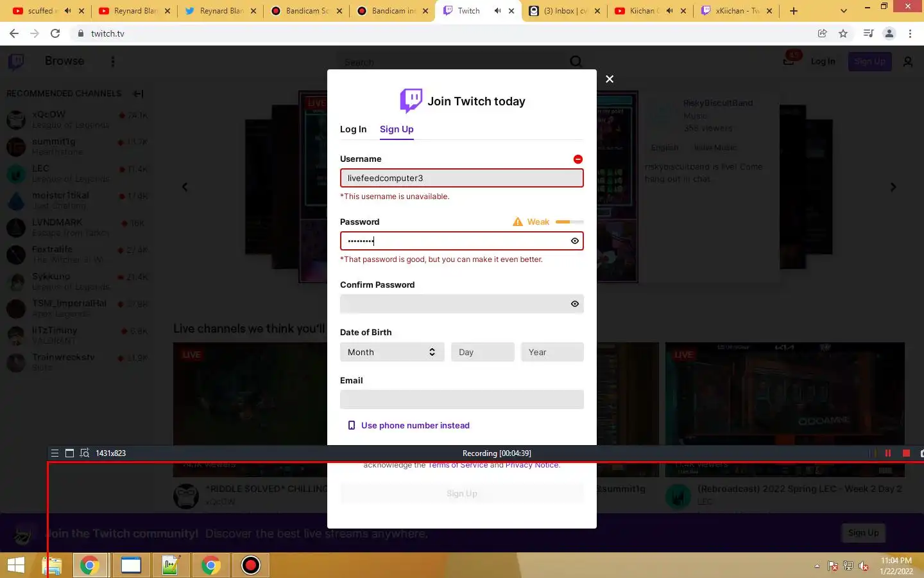Screen dimensions: 924x578
Task: Go back in Chrome
Action: pyautogui.click(x=14, y=33)
